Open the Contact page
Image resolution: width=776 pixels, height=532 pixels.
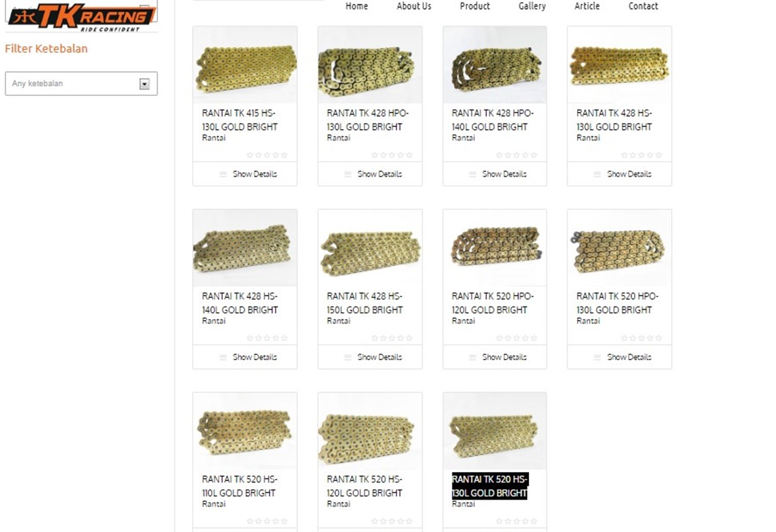[643, 6]
